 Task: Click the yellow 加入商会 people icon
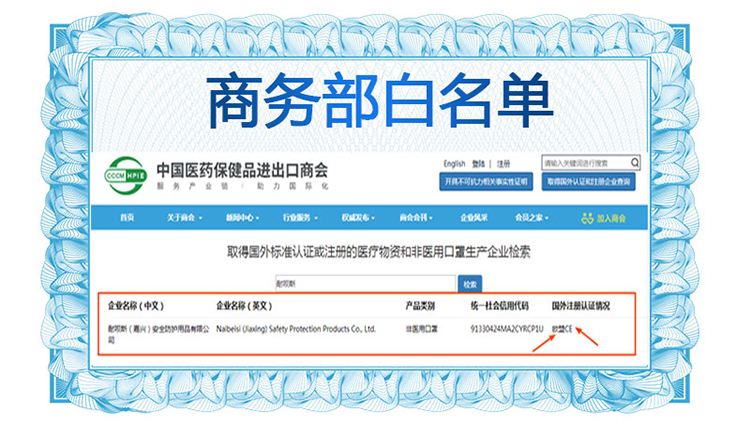(x=587, y=218)
